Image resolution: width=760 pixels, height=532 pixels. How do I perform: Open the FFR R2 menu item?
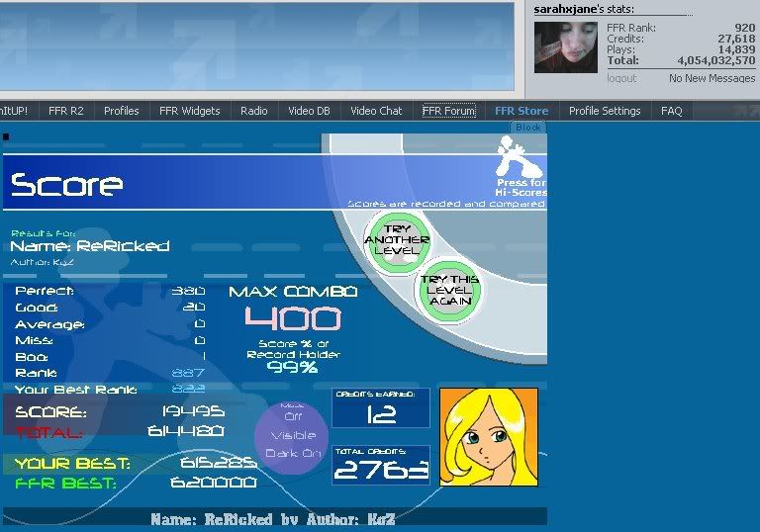[66, 111]
